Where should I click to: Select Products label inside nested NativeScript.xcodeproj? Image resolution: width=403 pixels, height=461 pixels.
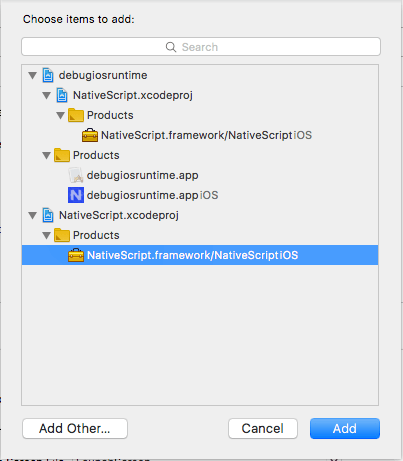pyautogui.click(x=110, y=115)
